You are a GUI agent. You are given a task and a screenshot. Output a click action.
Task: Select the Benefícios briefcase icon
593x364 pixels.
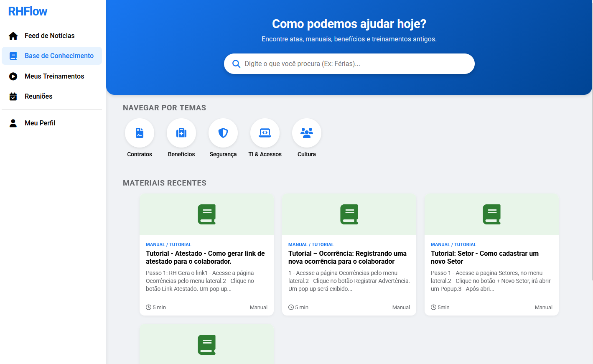(181, 132)
